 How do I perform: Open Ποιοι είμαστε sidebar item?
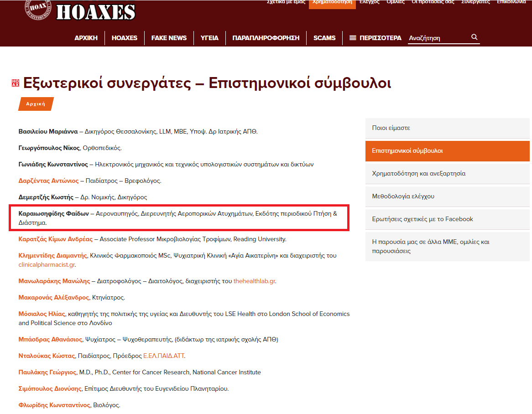click(x=447, y=128)
